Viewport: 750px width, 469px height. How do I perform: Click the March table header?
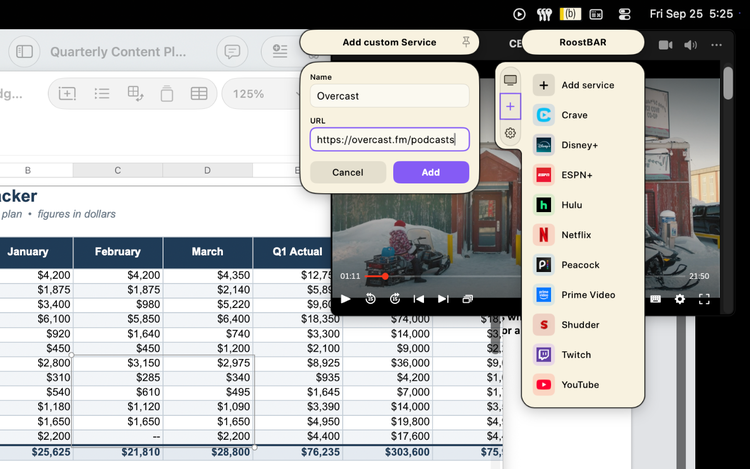click(x=208, y=252)
